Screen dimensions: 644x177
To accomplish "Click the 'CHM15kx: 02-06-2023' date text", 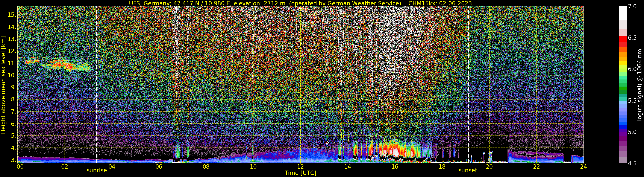I will pos(440,3).
